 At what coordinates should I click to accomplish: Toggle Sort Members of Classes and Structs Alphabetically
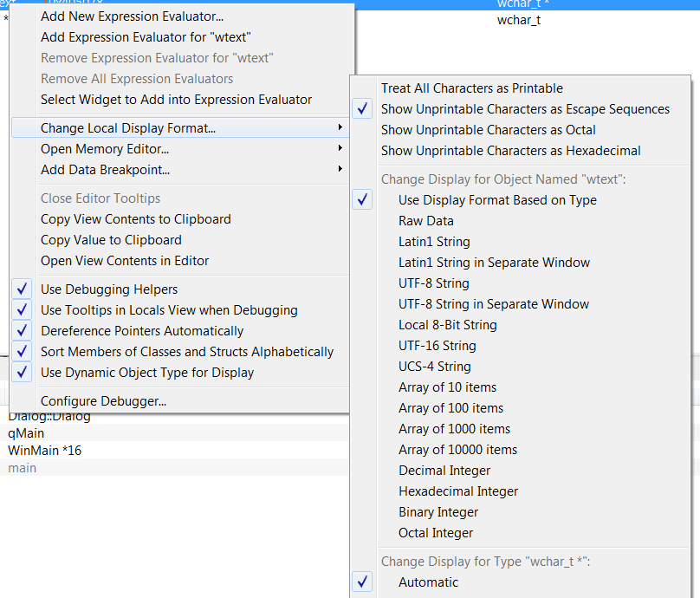click(x=186, y=352)
